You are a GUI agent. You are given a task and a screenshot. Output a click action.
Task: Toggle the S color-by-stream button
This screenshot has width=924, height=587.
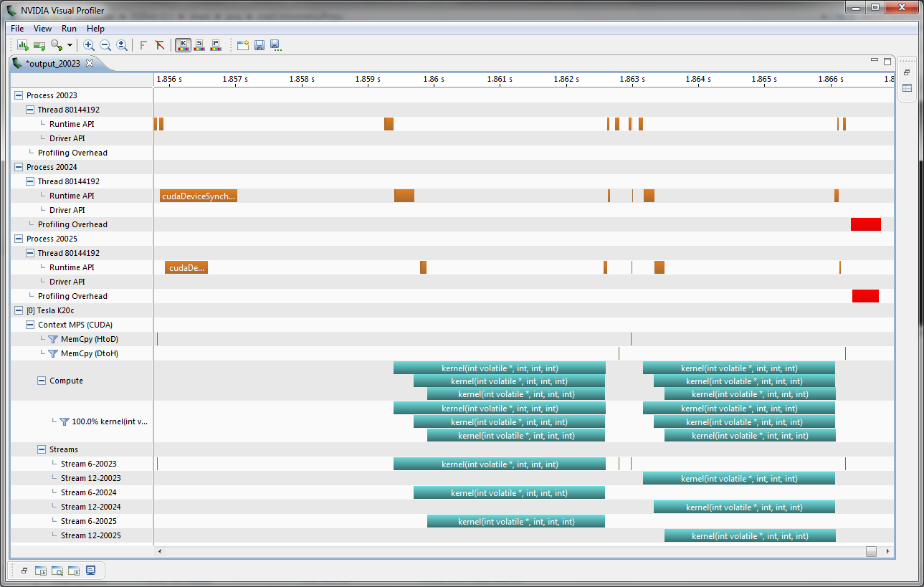click(199, 45)
